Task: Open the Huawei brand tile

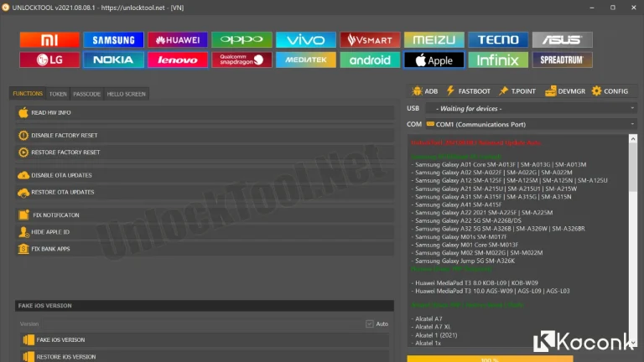Action: [x=178, y=40]
